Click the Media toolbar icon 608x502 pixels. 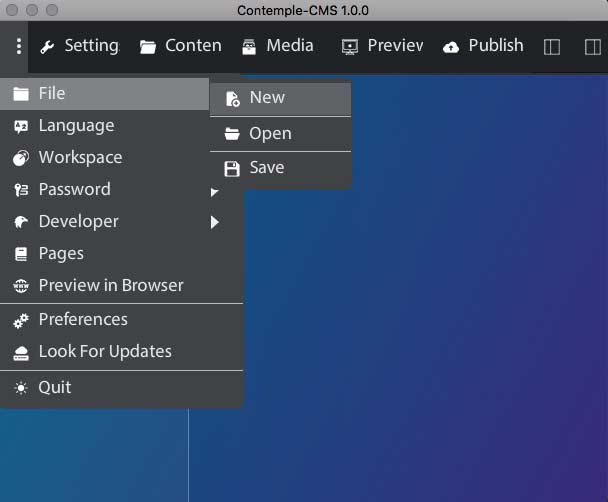coord(248,46)
